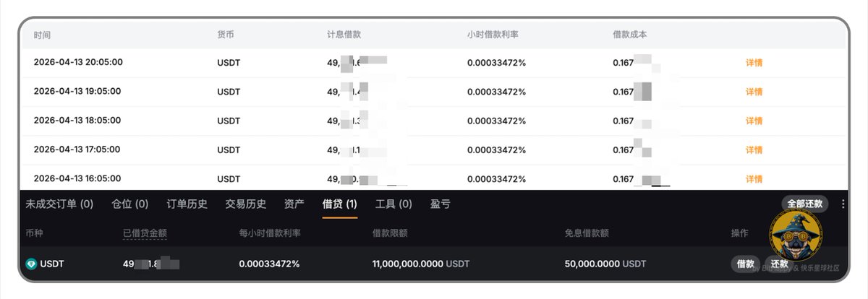The height and width of the screenshot is (299, 868).
Task: Switch to 工具 (0) tab
Action: coord(393,204)
